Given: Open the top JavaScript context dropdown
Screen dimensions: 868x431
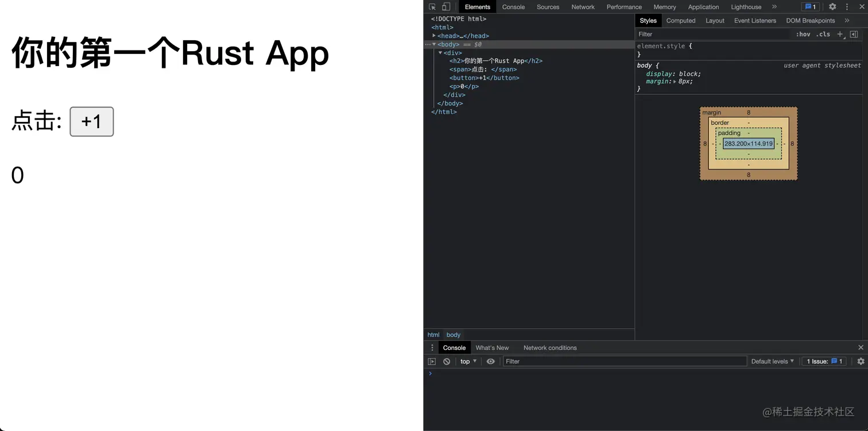Looking at the screenshot, I should coord(468,361).
